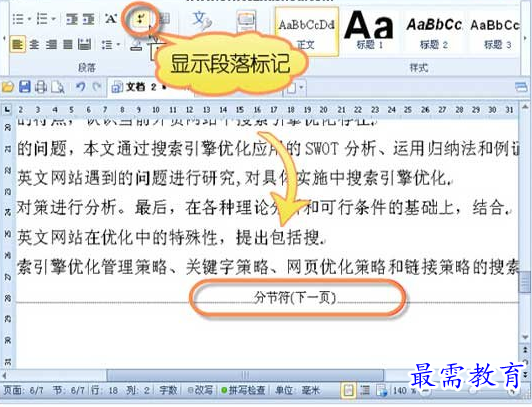Viewport: 532px width, 407px height.
Task: Toggle the show paragraph marks button
Action: click(140, 19)
